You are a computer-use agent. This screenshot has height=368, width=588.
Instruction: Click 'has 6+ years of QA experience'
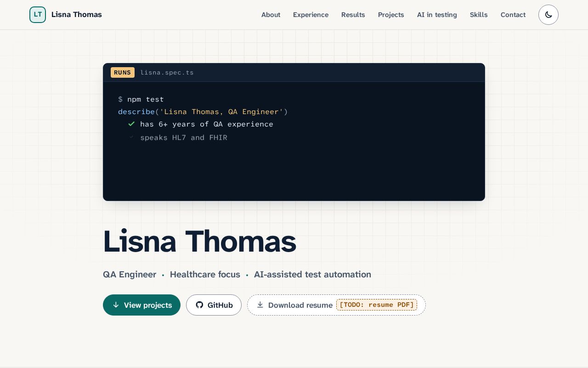point(207,124)
